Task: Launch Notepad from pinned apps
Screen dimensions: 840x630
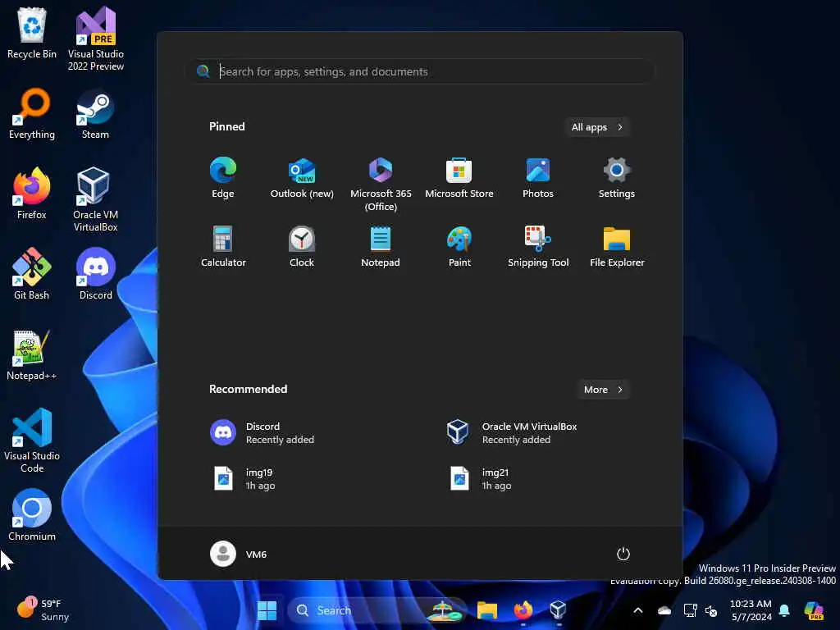Action: click(x=381, y=246)
